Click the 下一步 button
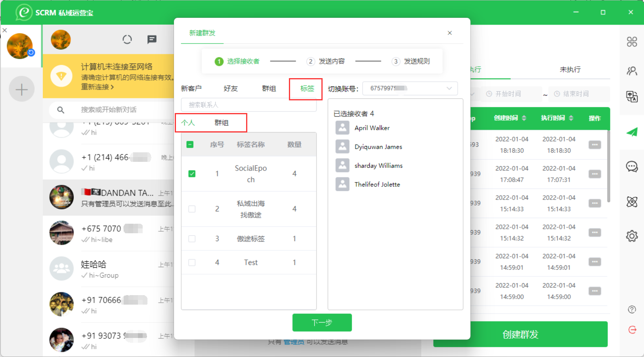The image size is (644, 357). 322,322
